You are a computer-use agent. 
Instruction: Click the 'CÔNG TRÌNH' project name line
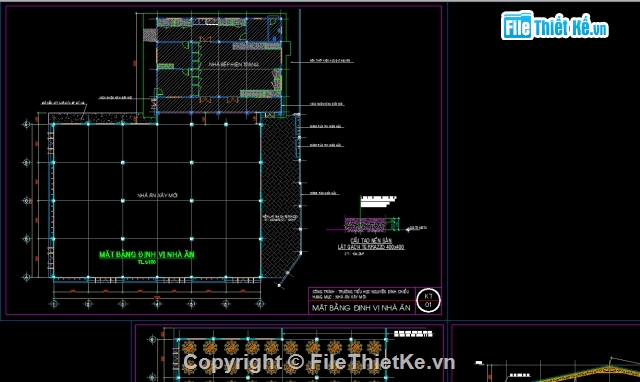coord(360,292)
